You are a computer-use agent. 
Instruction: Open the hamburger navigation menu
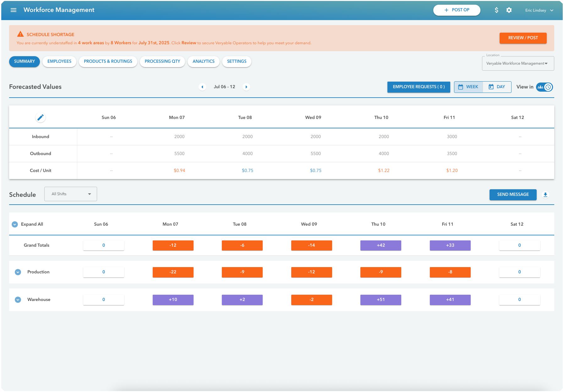click(14, 10)
